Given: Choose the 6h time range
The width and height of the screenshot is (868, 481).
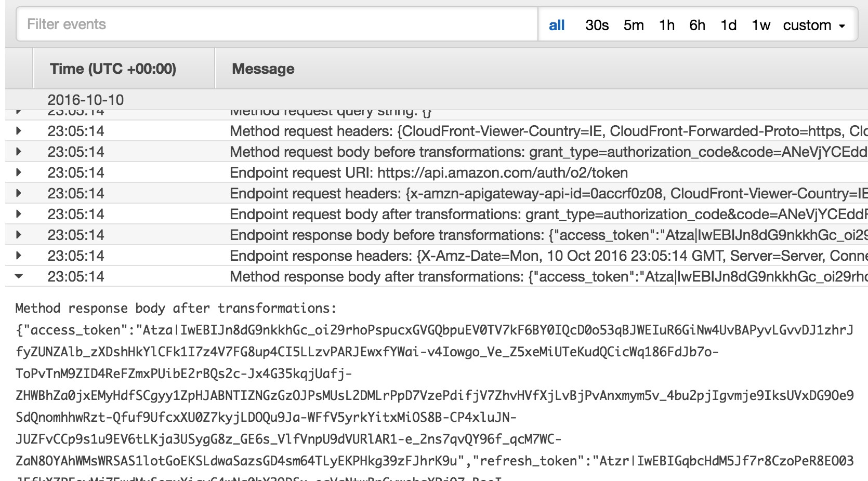Looking at the screenshot, I should tap(697, 25).
